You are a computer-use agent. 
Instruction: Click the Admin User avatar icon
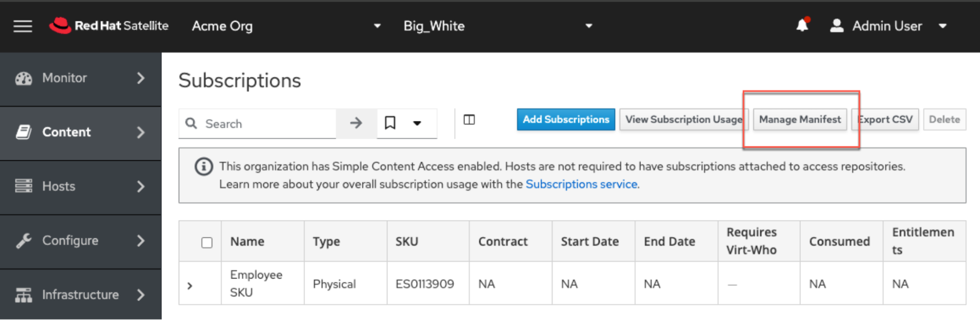point(836,26)
